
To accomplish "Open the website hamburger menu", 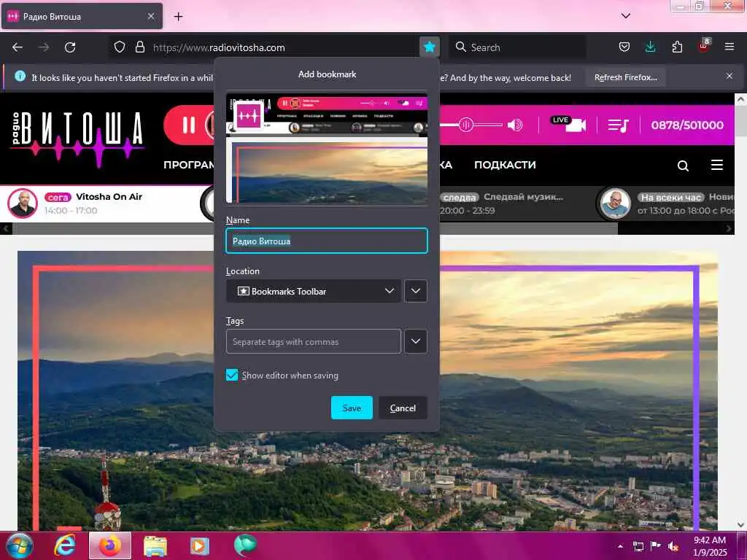I will [x=716, y=165].
